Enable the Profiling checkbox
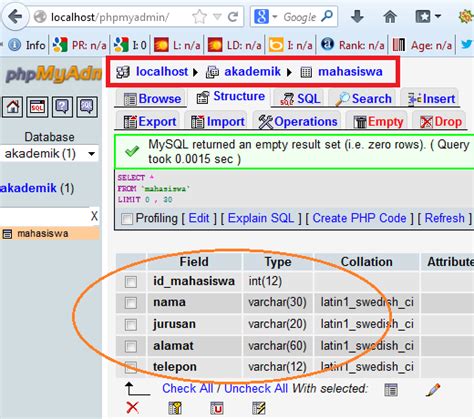This screenshot has width=474, height=419. tap(127, 219)
